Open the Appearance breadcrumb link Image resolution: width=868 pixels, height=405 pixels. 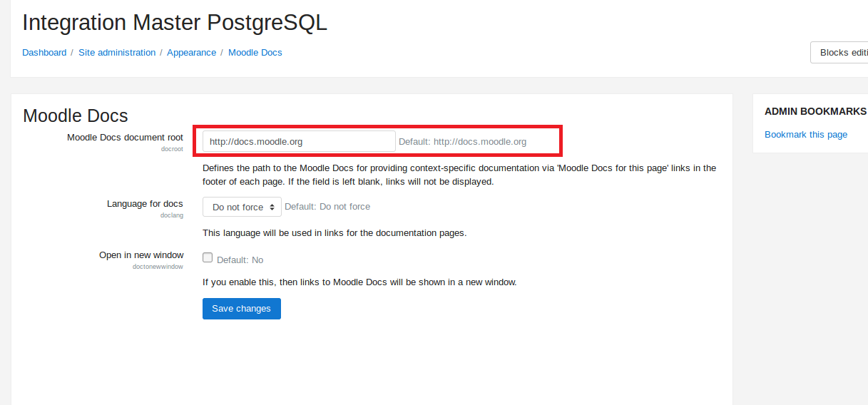(x=191, y=53)
